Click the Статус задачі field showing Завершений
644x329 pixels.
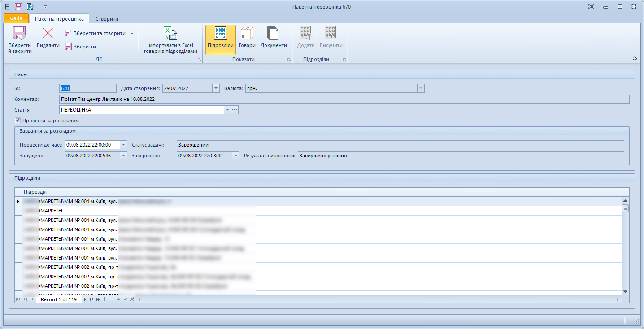coord(400,145)
